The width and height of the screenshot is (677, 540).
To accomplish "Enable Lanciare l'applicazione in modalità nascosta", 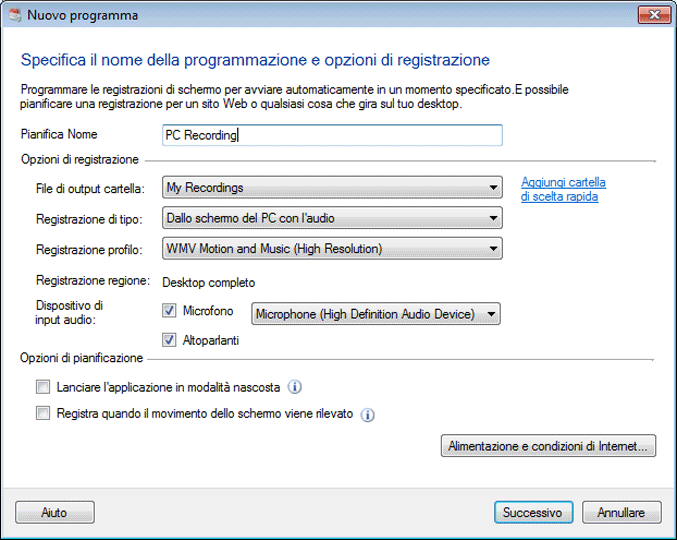I will [43, 387].
